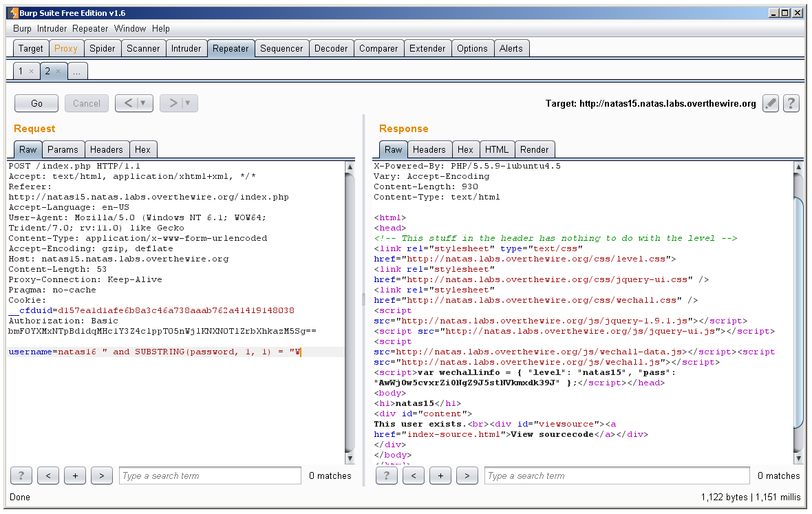This screenshot has width=812, height=514.
Task: Open history forward dropdown arrow
Action: [187, 103]
